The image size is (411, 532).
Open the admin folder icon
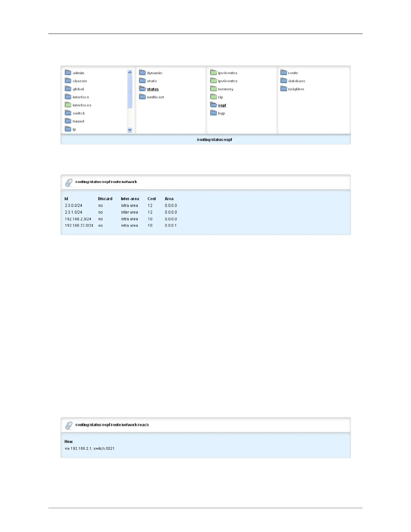(68, 73)
